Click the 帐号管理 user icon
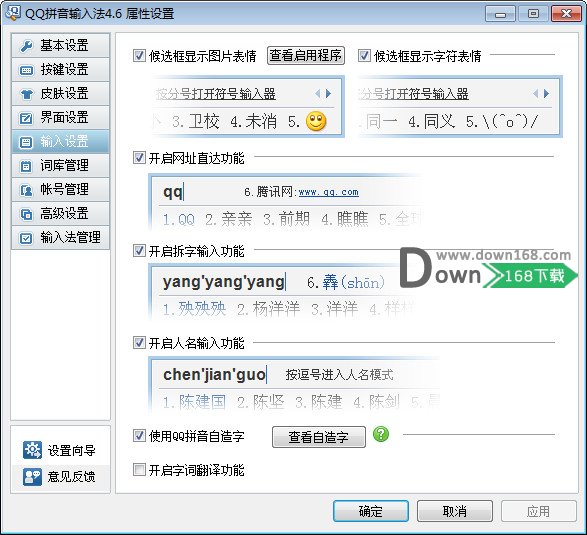Screen dimensions: 587x535 coord(26,190)
